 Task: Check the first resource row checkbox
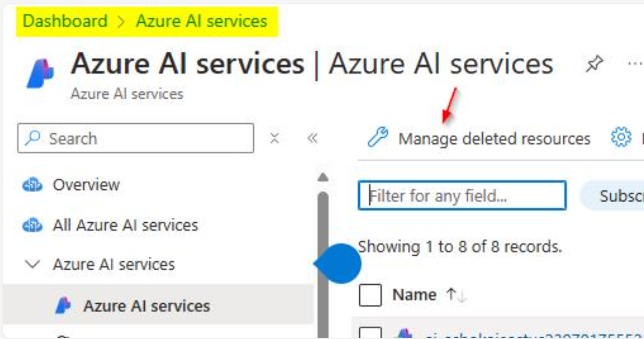tap(370, 333)
